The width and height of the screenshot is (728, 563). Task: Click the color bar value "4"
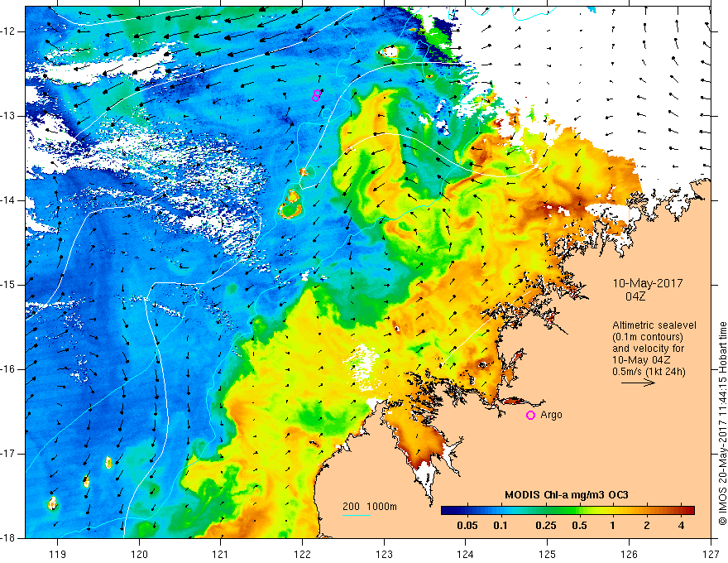(x=681, y=526)
